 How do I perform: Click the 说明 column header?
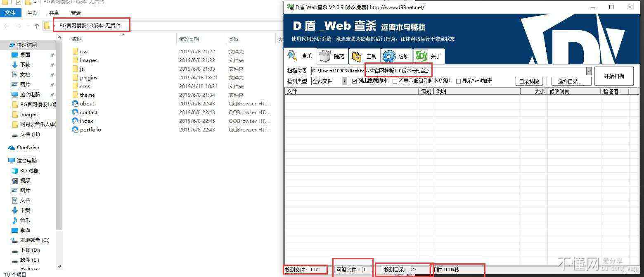(x=477, y=91)
